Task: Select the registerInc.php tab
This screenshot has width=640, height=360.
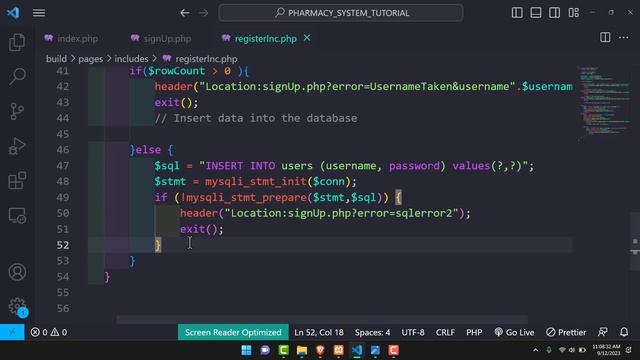Action: [265, 38]
